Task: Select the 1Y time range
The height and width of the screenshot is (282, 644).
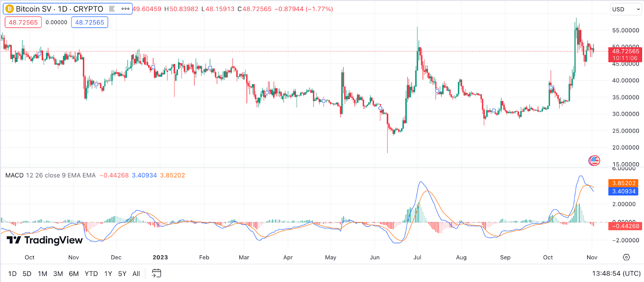Action: click(x=108, y=274)
